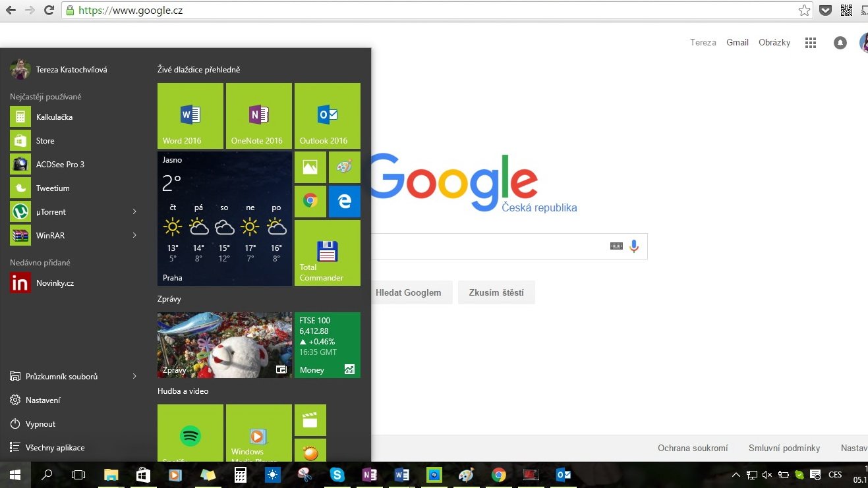The width and height of the screenshot is (868, 488).
Task: Open Outlook from the taskbar
Action: 564,474
